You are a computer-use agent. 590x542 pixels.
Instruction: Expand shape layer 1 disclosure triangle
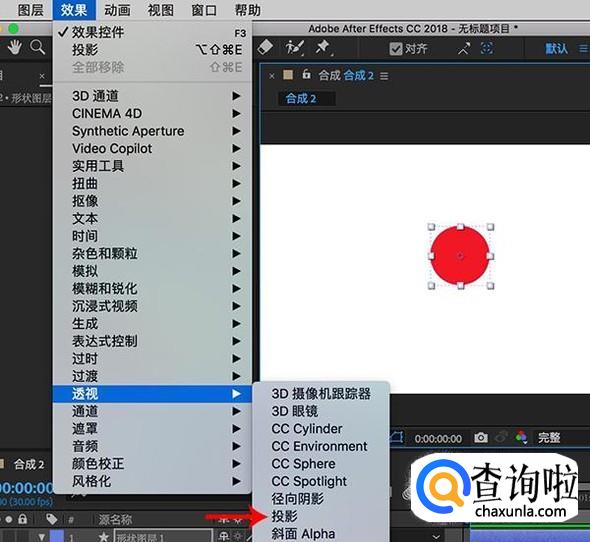(x=42, y=537)
